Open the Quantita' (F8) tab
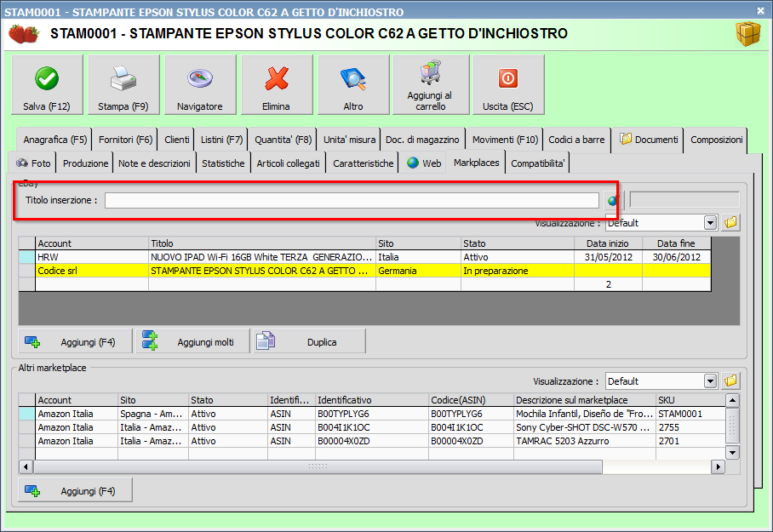Image resolution: width=773 pixels, height=532 pixels. pos(283,140)
